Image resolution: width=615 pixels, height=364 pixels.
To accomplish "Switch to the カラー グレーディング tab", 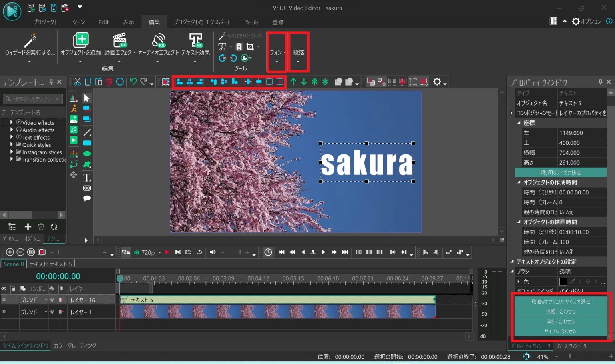I will 74,346.
